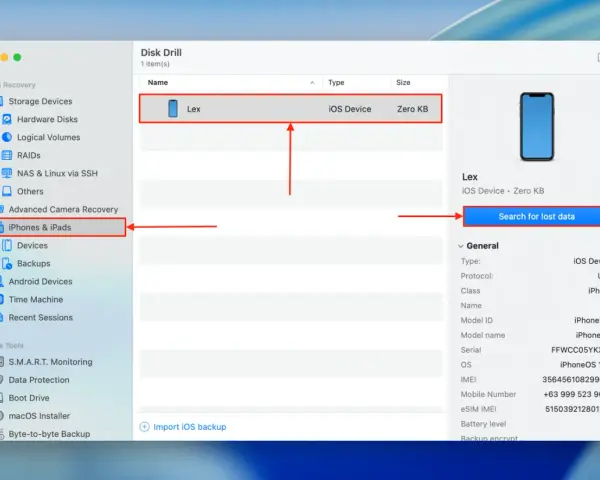Click the Mobile Number value
Viewport: 600px width, 480px height.
[572, 394]
